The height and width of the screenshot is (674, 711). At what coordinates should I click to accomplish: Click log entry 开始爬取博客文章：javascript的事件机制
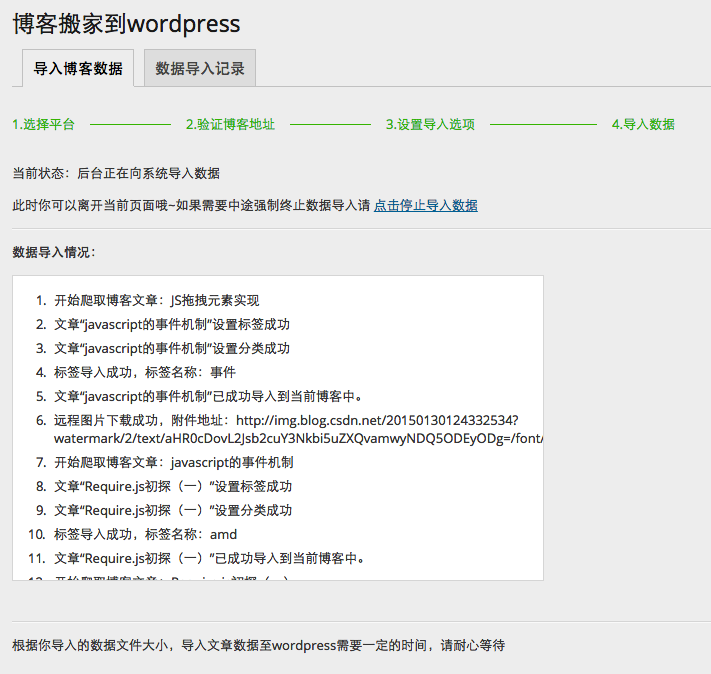(x=174, y=462)
